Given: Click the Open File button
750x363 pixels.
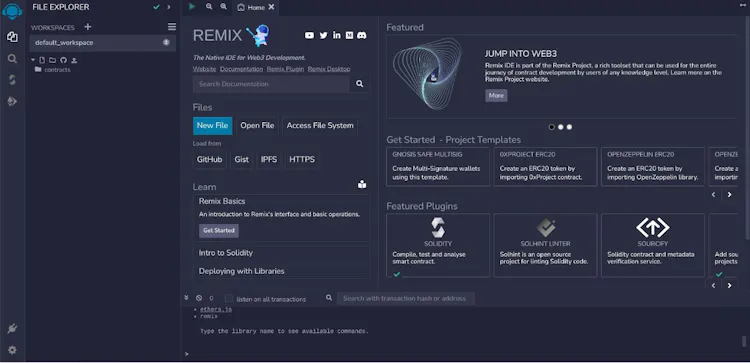Looking at the screenshot, I should 257,125.
